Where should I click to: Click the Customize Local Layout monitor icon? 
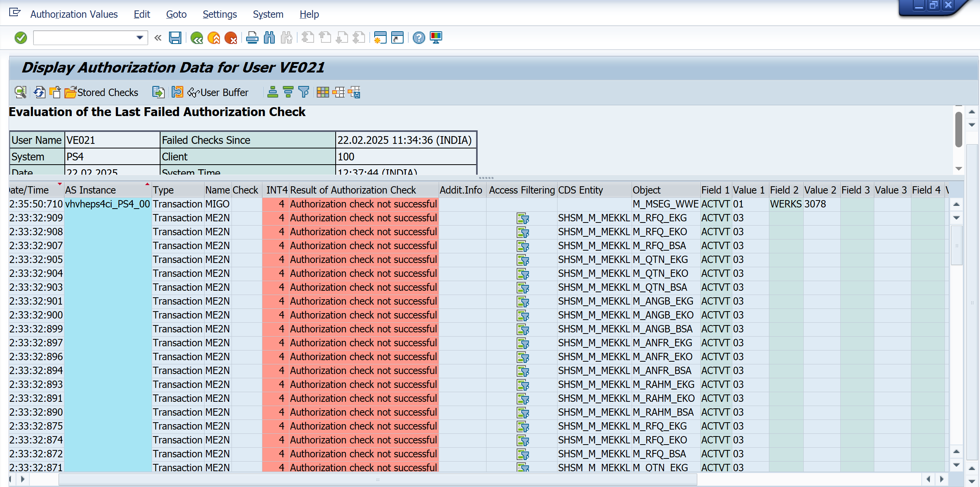tap(436, 38)
